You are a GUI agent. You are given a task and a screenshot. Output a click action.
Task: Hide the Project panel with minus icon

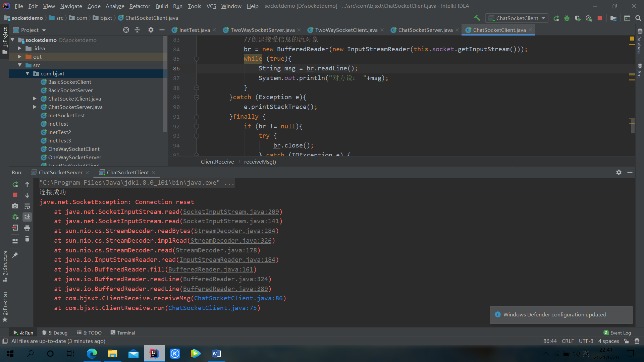click(x=162, y=30)
